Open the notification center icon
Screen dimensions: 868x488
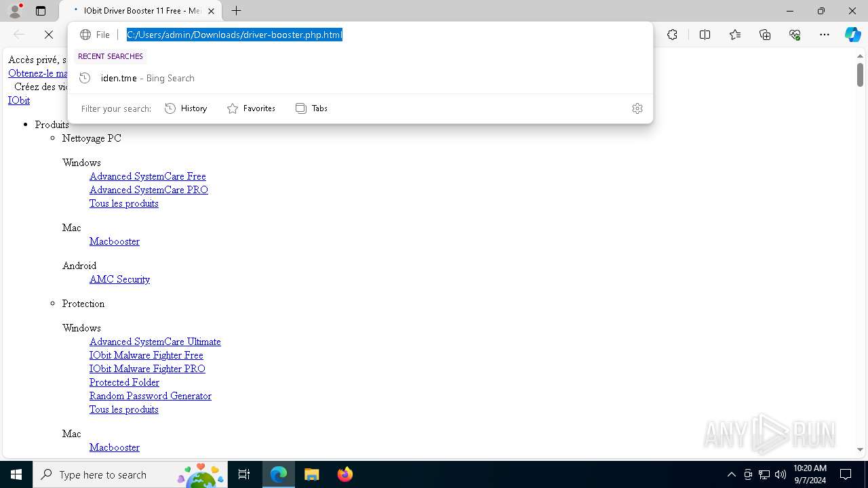point(846,474)
